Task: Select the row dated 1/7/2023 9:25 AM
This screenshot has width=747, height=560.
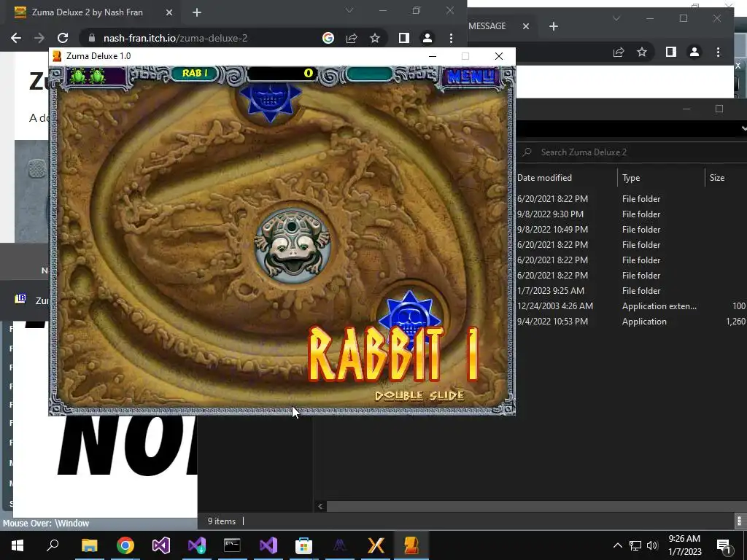Action: (632, 290)
